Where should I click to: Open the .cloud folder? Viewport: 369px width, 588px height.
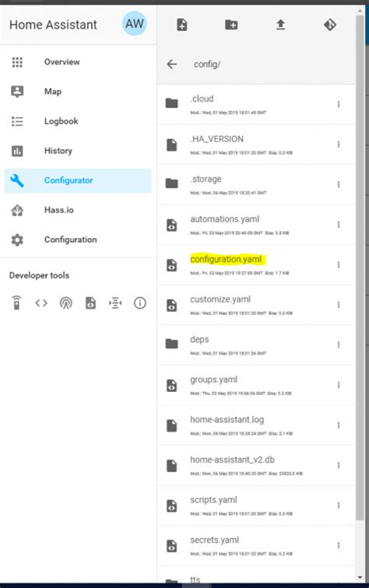(256, 104)
